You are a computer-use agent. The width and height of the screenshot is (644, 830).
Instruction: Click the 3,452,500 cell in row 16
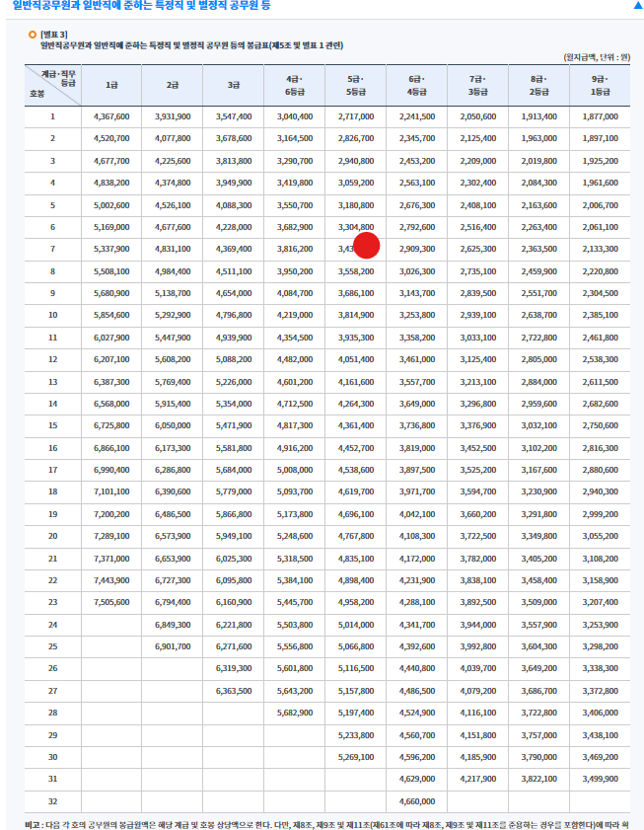(x=478, y=448)
